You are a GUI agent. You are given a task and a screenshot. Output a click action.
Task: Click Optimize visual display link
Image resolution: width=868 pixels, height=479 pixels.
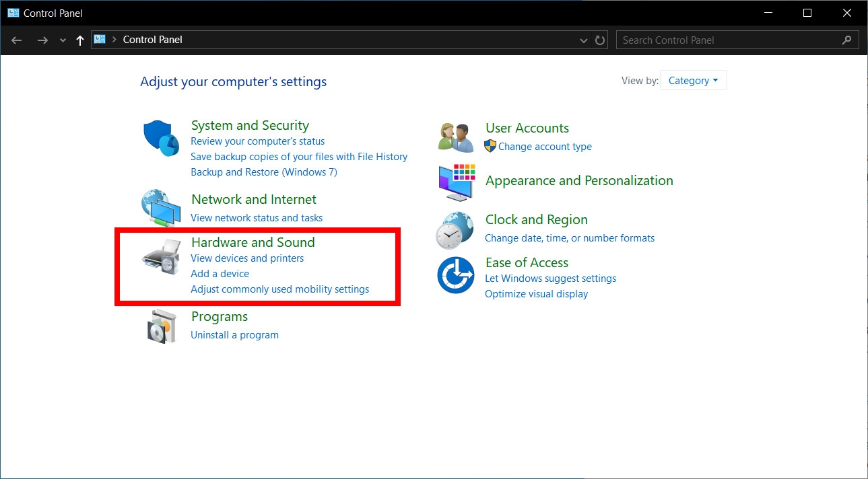(537, 294)
